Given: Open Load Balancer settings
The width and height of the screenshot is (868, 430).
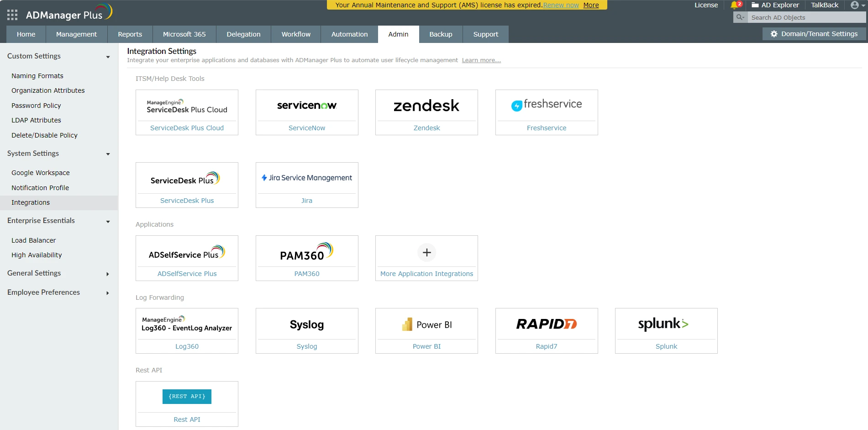Looking at the screenshot, I should (x=34, y=240).
